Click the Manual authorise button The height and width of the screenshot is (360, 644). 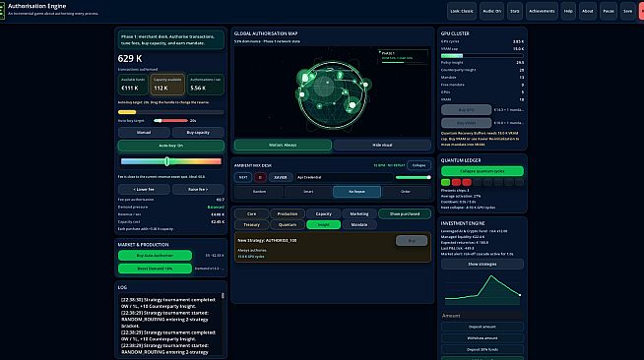(144, 133)
